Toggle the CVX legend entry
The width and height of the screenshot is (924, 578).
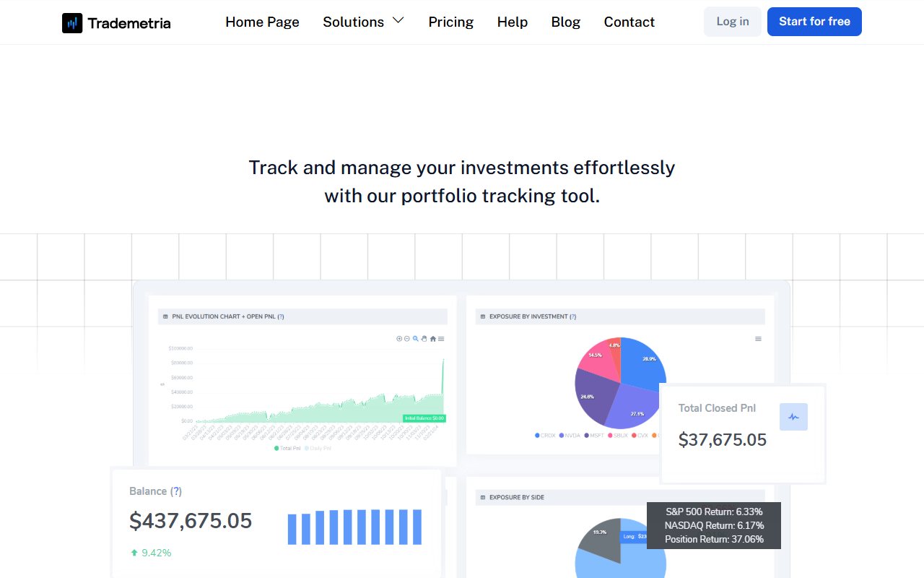(640, 436)
